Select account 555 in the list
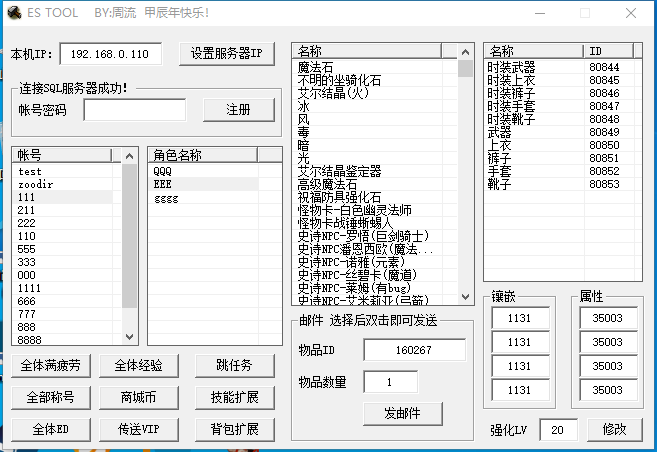The height and width of the screenshot is (452, 657). click(62, 249)
